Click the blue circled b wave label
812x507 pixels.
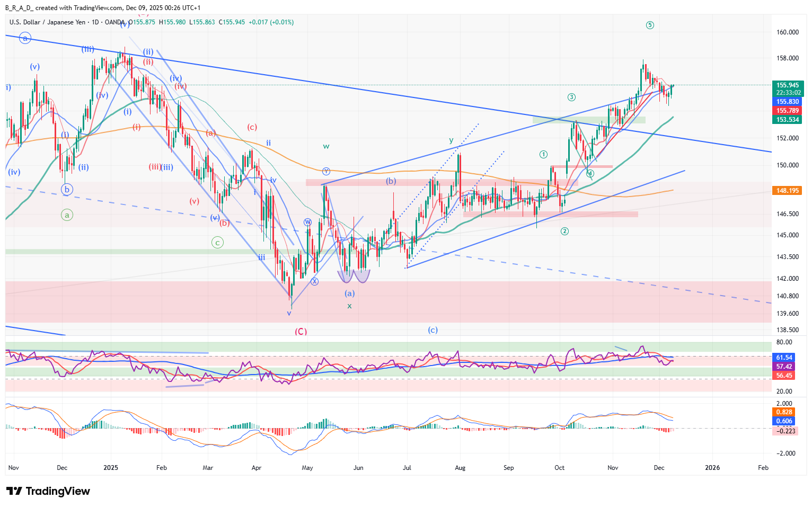(66, 189)
